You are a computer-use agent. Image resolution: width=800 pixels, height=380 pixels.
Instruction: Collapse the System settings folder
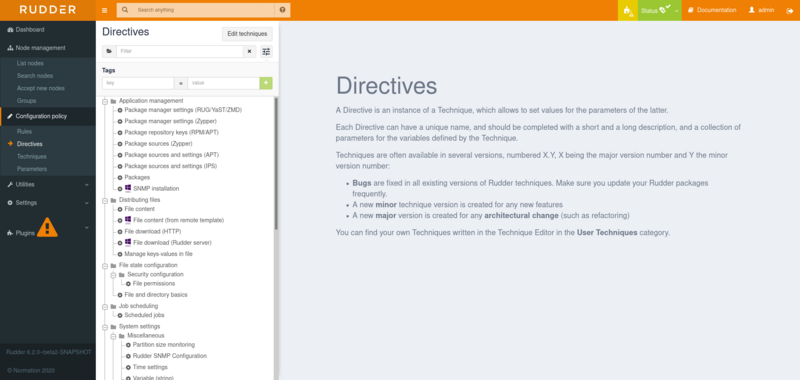[x=105, y=327]
